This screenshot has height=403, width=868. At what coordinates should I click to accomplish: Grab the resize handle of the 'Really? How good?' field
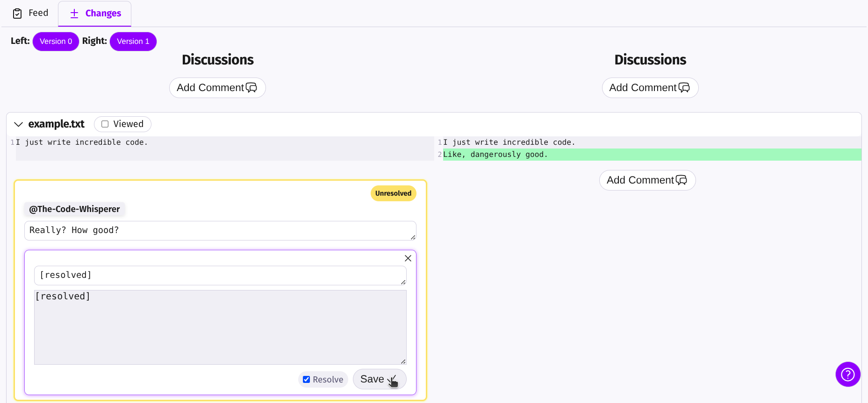(413, 237)
